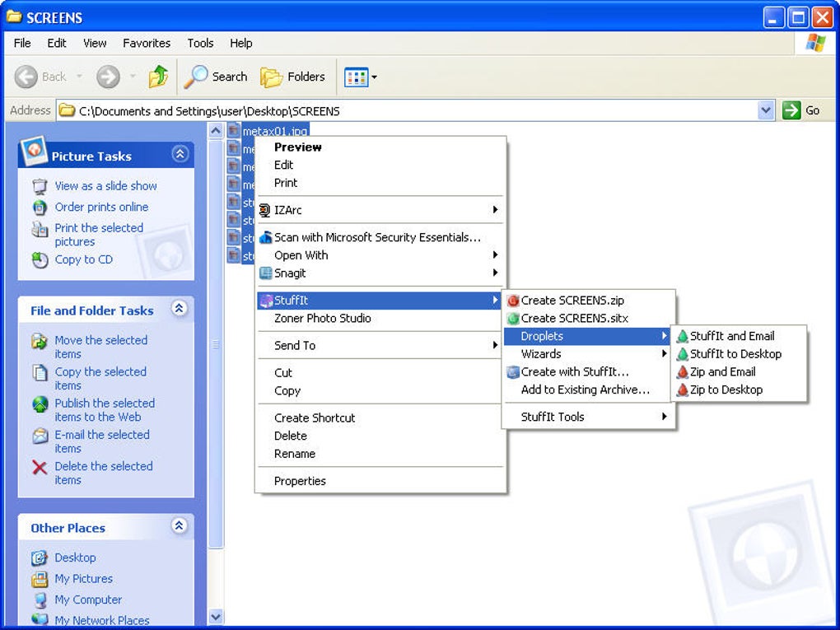Collapse the Other Places panel
Viewport: 840px width, 630px height.
[179, 525]
